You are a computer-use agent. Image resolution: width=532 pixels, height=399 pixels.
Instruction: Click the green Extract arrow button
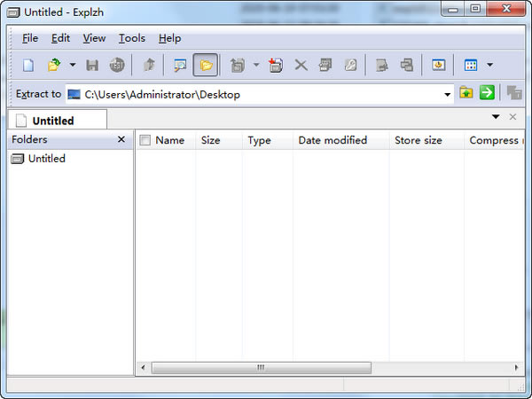[x=487, y=93]
